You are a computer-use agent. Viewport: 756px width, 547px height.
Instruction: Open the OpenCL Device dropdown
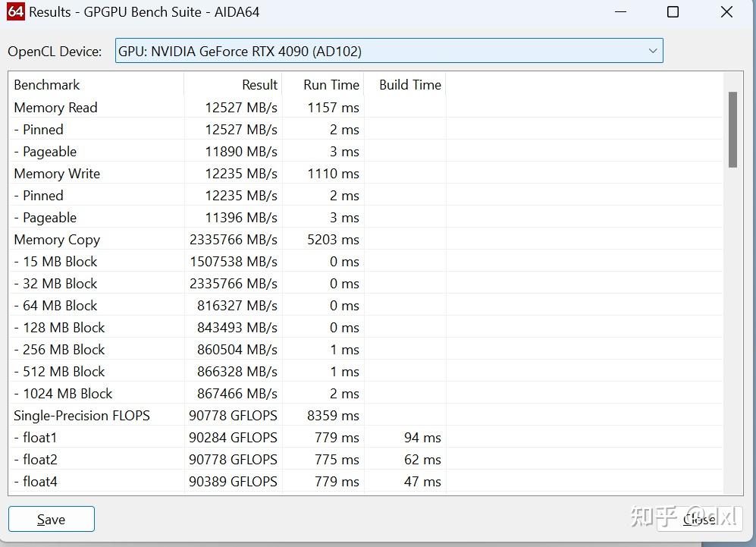click(x=389, y=51)
